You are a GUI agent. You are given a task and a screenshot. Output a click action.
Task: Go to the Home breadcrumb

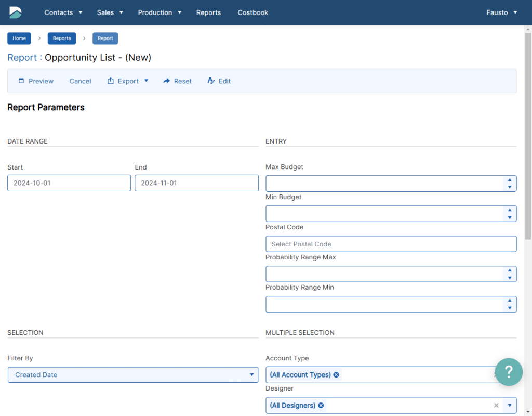pos(19,38)
